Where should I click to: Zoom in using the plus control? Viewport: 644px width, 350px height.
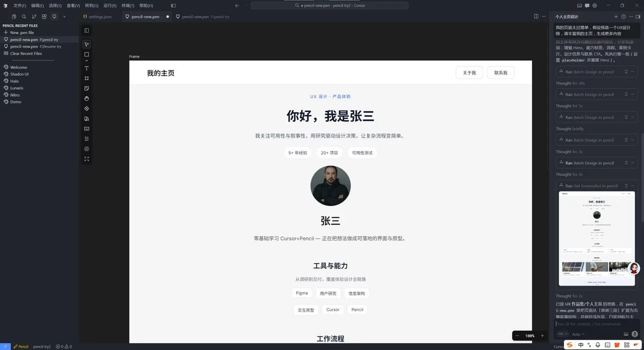(542, 335)
